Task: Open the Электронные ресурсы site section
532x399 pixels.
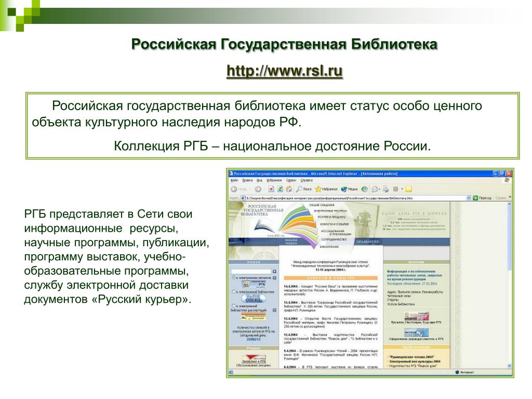Action: (x=330, y=211)
